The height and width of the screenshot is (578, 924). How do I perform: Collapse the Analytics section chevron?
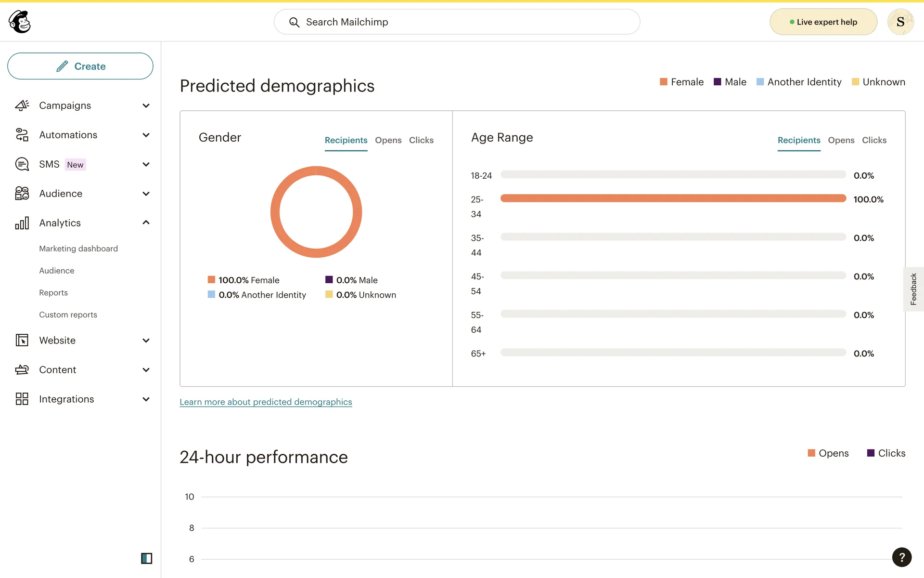click(146, 223)
